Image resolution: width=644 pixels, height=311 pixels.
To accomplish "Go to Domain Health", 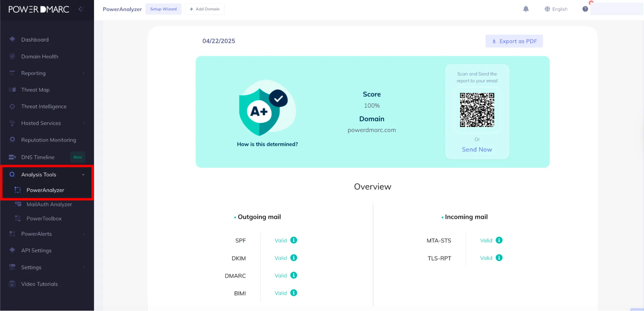I will 40,56.
